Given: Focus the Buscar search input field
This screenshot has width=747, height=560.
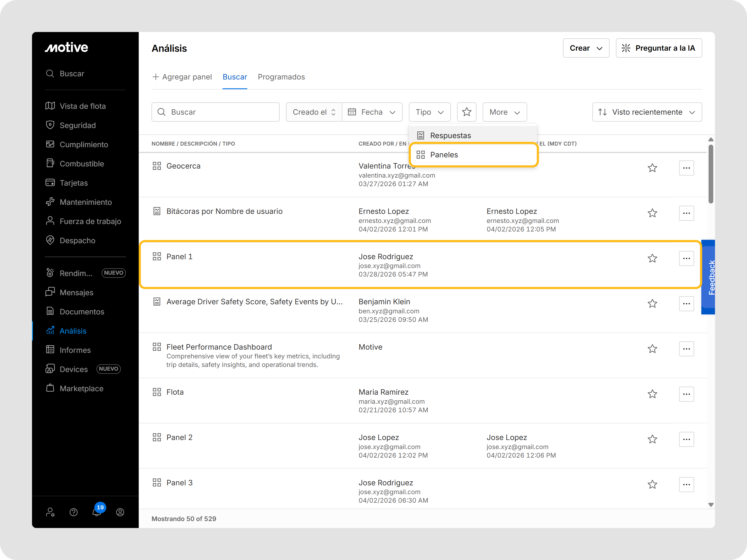Looking at the screenshot, I should tap(216, 112).
